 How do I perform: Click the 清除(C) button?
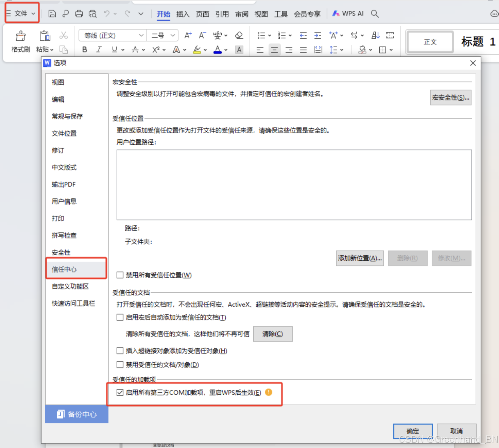tap(273, 334)
